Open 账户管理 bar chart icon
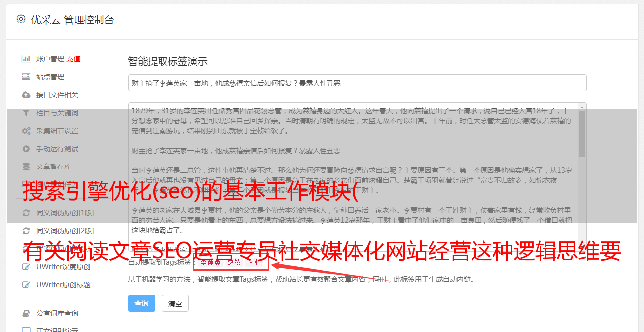This screenshot has width=644, height=332. [x=26, y=59]
